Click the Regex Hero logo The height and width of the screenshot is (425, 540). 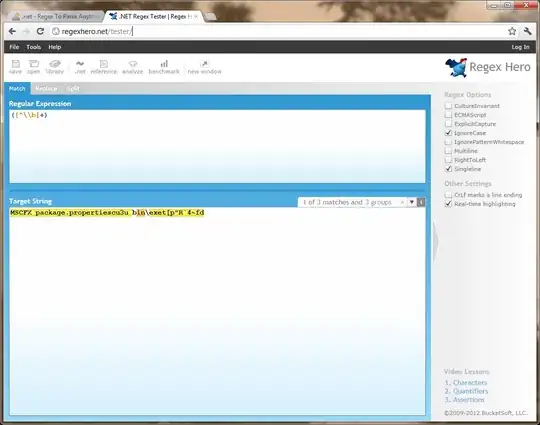pyautogui.click(x=488, y=67)
